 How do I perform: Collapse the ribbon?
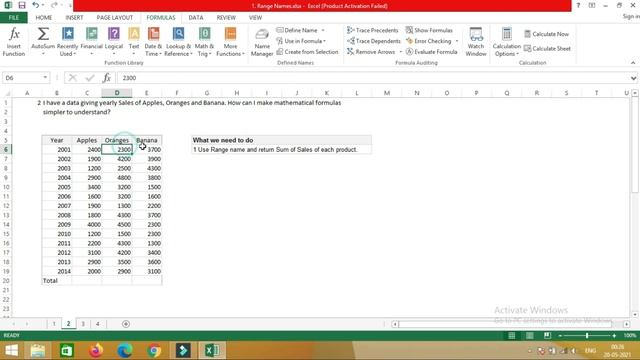(x=633, y=63)
